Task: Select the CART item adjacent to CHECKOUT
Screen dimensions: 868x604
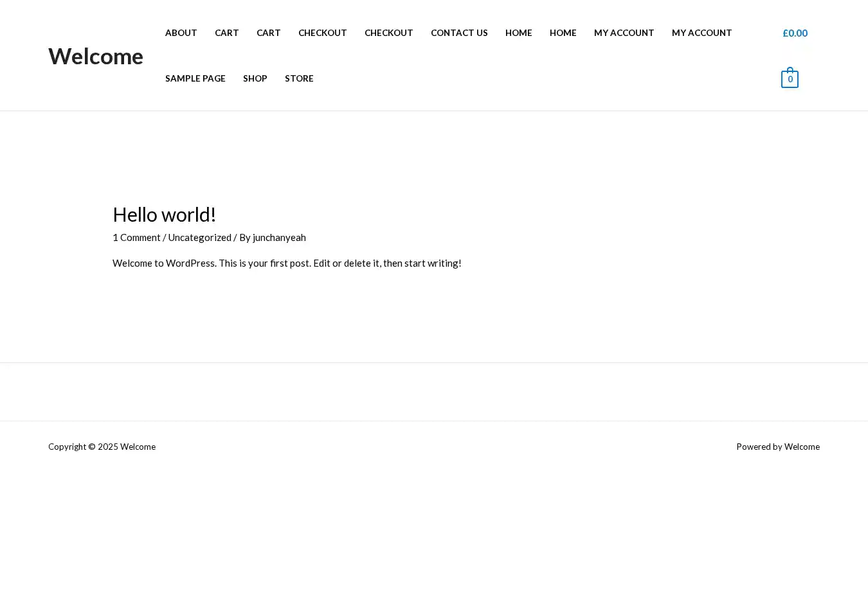Action: [x=268, y=33]
